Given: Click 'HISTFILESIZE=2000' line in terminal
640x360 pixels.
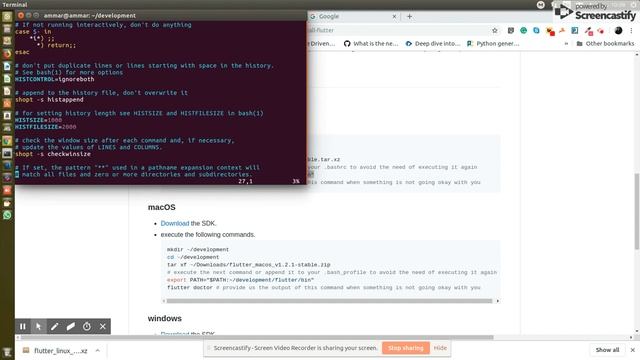Looking at the screenshot, I should (46, 127).
